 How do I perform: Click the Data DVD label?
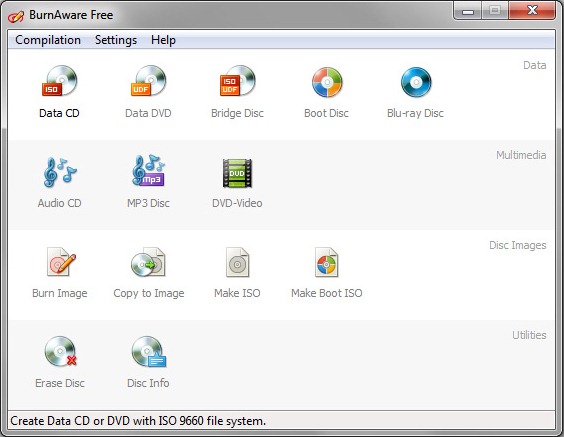click(x=148, y=113)
